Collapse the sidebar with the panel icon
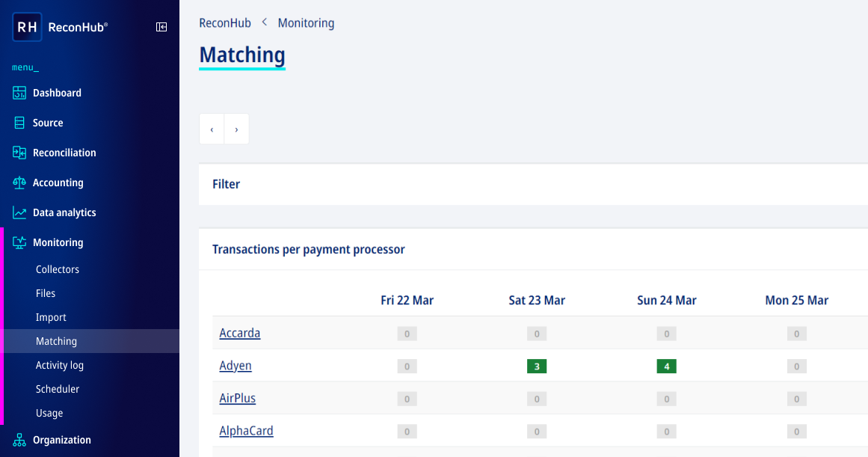 (x=161, y=27)
